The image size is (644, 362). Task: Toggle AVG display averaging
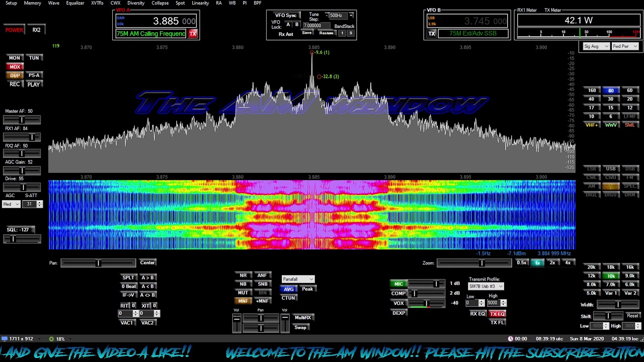[x=288, y=289]
